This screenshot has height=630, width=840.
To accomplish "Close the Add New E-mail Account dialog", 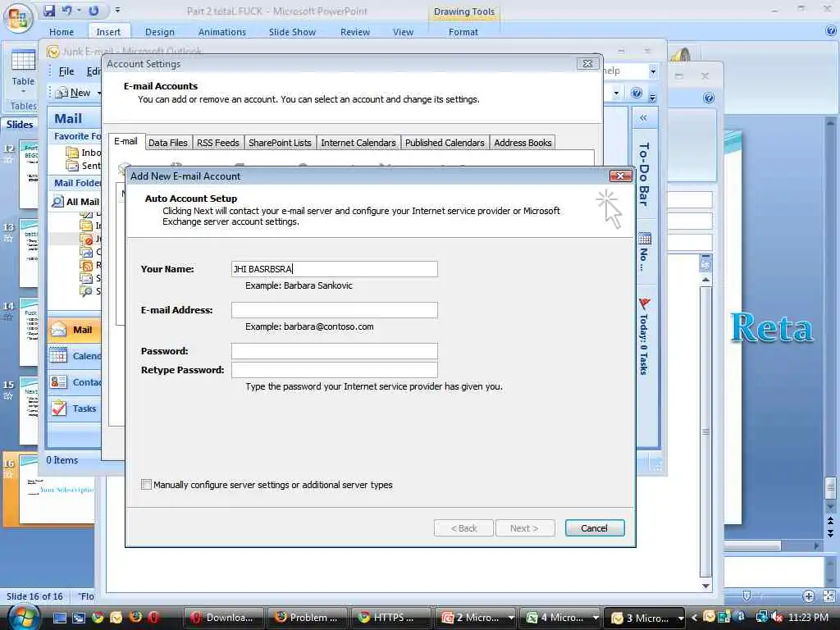I will pyautogui.click(x=620, y=176).
